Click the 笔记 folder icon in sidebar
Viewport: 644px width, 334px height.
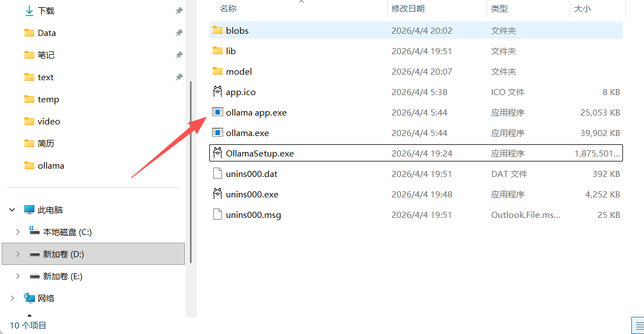29,55
